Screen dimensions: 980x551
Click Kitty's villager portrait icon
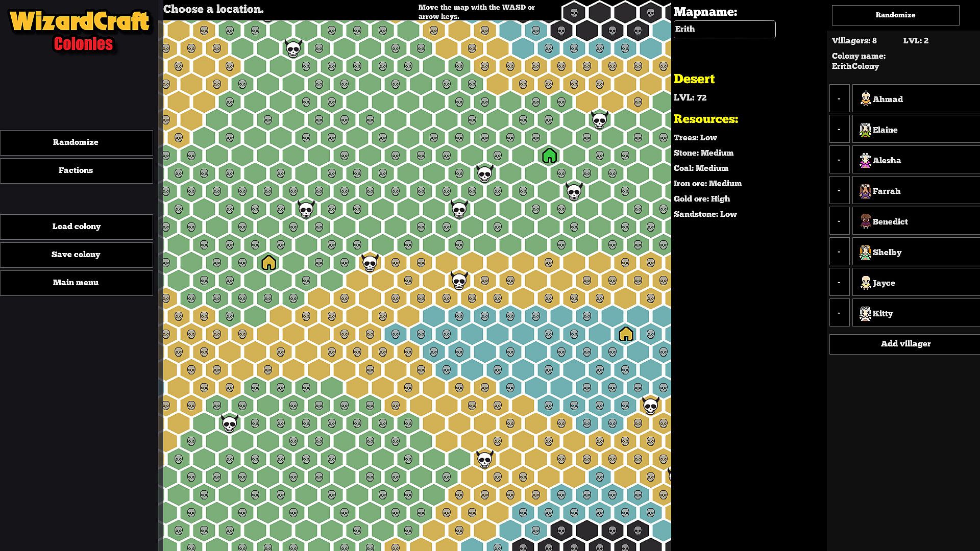865,313
